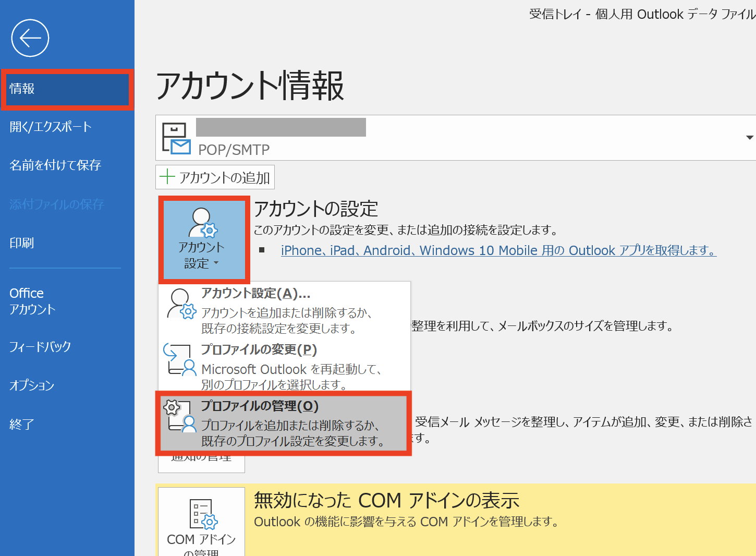Screen dimensions: 756x556
Task: Open Office アカウント page
Action: click(x=32, y=301)
